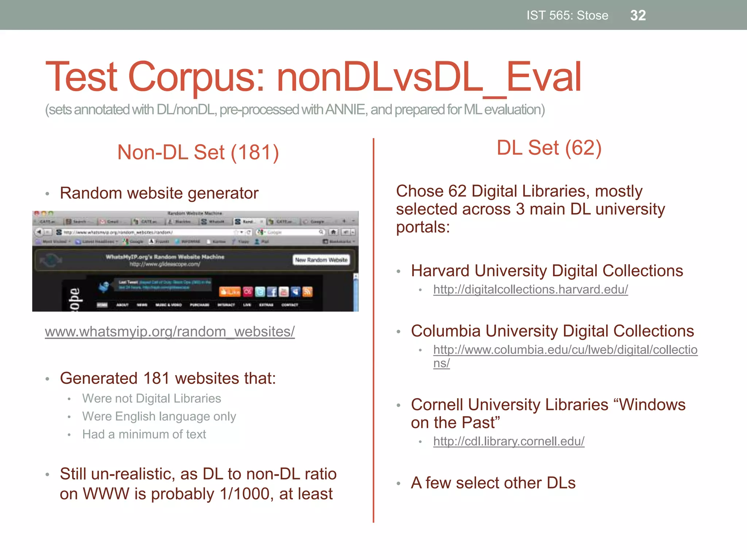Viewport: 747px width, 560px height.
Task: Click the plus icon to open a new tab
Action: pyautogui.click(x=344, y=221)
